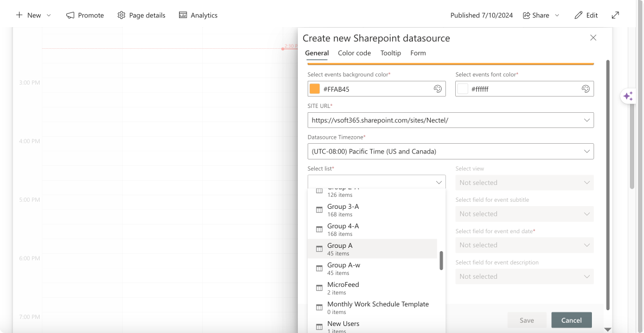Click the panel vertical scrollbar
644x333 pixels.
(608, 185)
